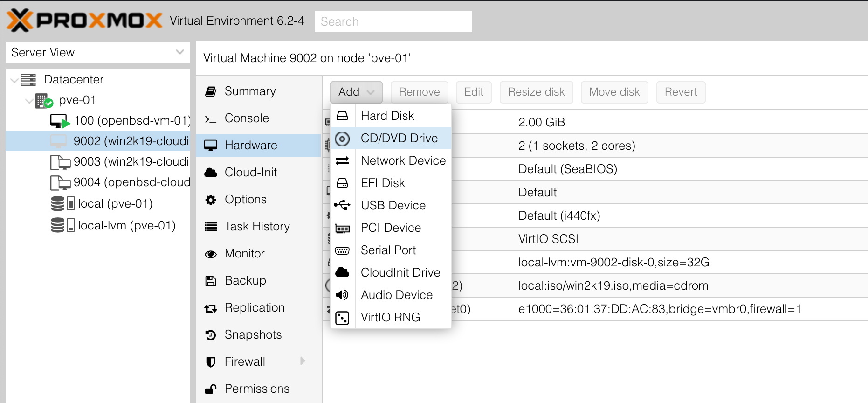
Task: Choose PCI Device from Add menu
Action: pyautogui.click(x=391, y=228)
